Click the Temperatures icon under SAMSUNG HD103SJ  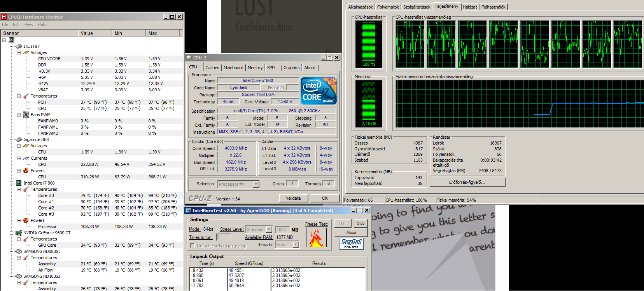coord(26,282)
